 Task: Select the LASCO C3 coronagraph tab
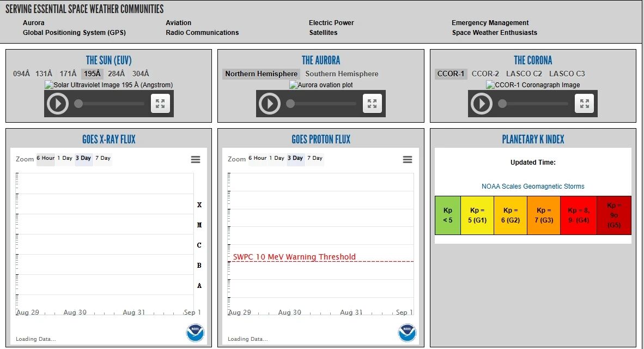tap(567, 74)
